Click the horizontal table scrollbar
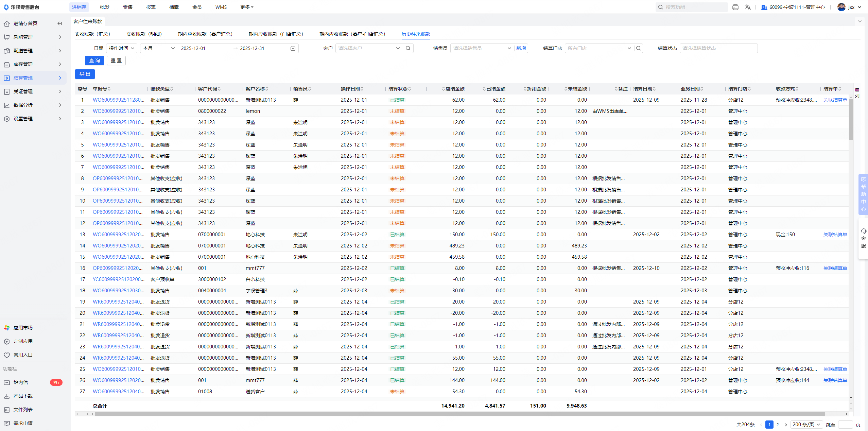Screen dimensions: 868x431 coord(459,414)
